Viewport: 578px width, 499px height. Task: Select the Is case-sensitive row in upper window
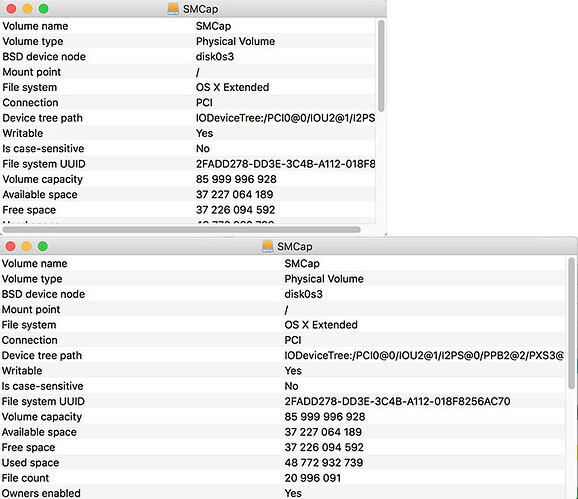click(x=188, y=149)
